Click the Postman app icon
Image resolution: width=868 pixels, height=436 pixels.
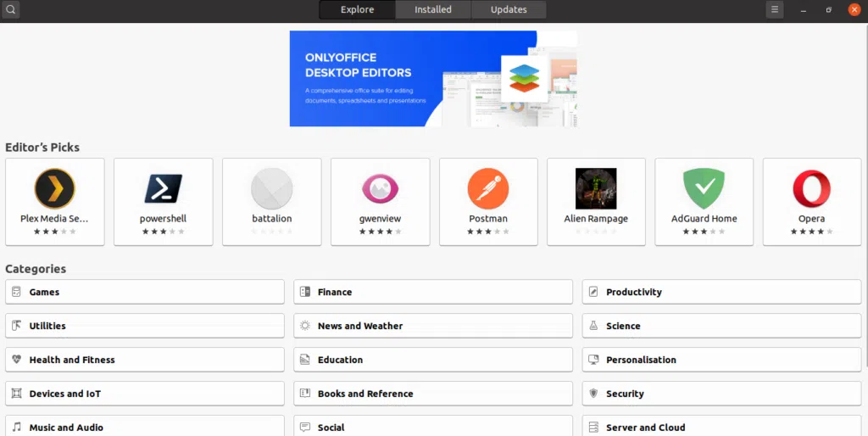(488, 188)
